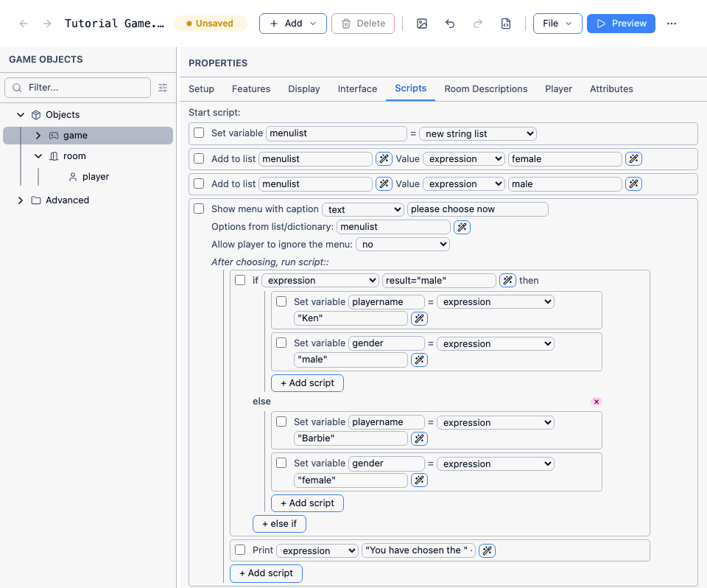This screenshot has width=707, height=588.
Task: Click the redo arrow icon in toolbar
Action: coord(477,24)
